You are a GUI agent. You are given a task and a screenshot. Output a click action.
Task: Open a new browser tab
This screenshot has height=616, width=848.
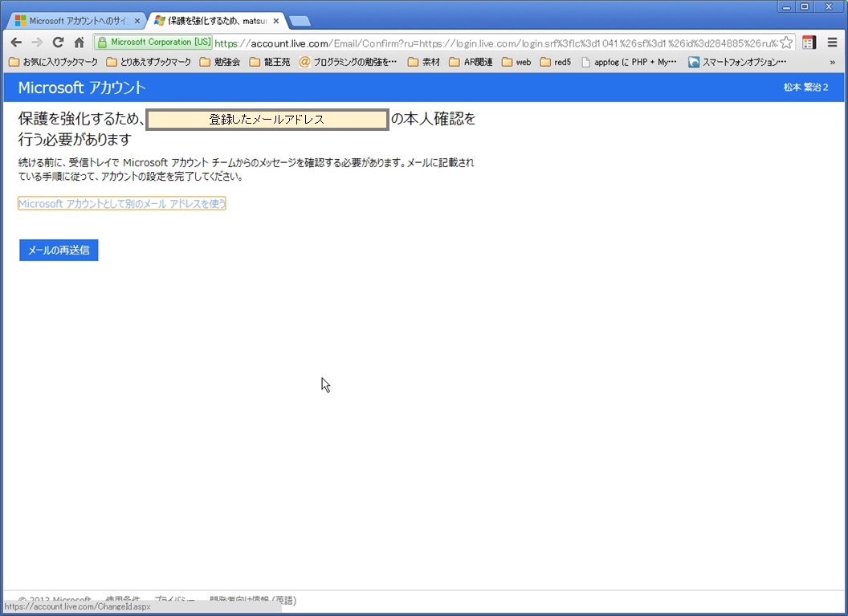click(300, 21)
